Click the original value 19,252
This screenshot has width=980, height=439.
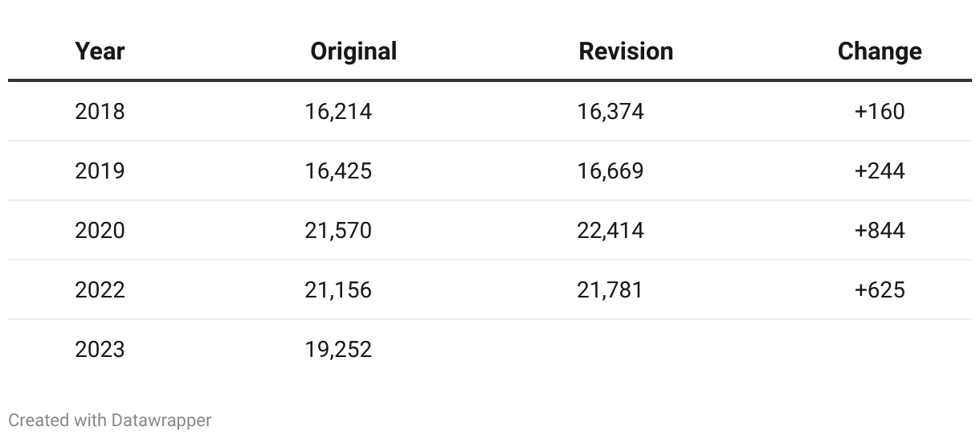[x=338, y=349]
